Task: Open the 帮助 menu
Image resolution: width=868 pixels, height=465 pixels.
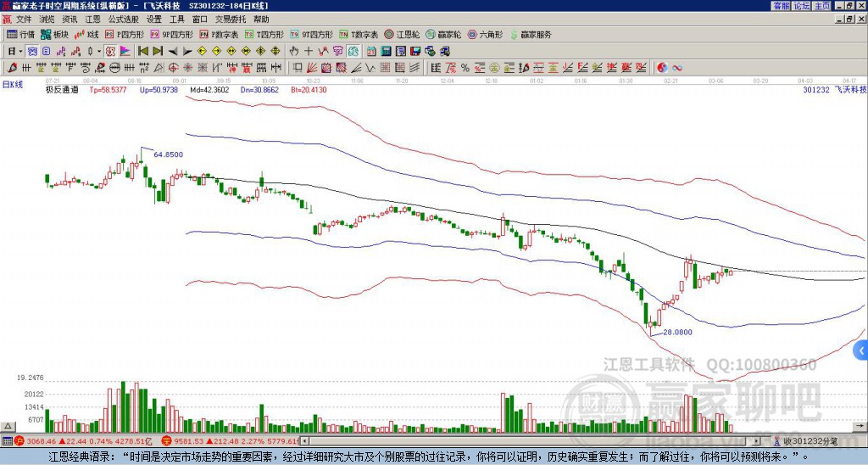Action: [x=261, y=20]
